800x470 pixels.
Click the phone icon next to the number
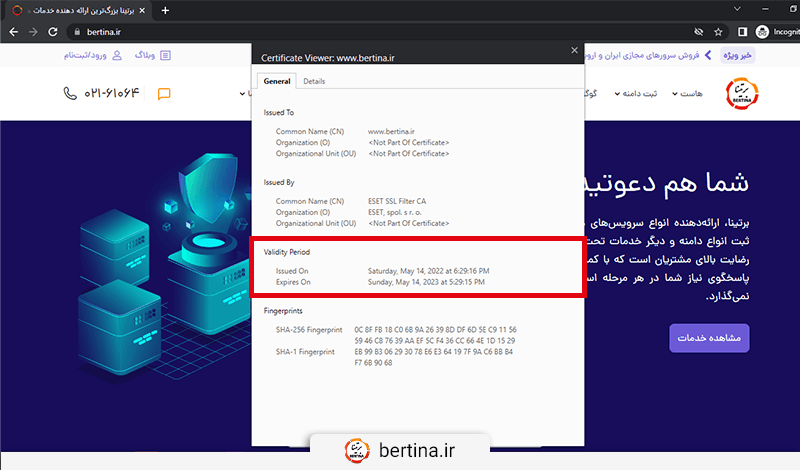pyautogui.click(x=70, y=93)
